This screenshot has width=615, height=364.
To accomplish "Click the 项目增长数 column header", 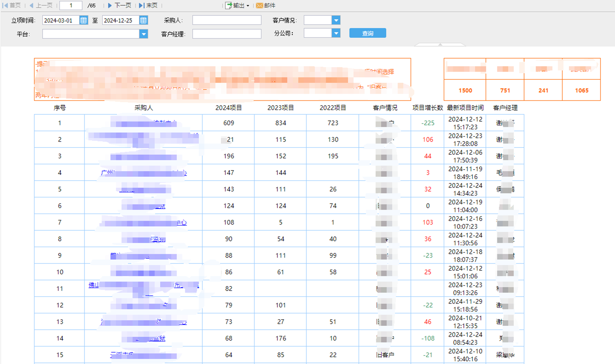I will (x=428, y=108).
